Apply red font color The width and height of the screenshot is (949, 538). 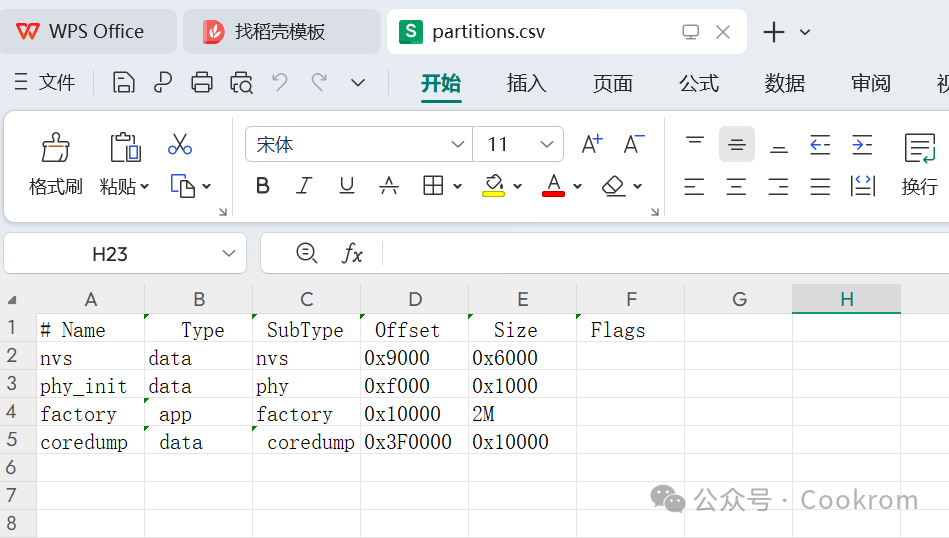tap(553, 186)
